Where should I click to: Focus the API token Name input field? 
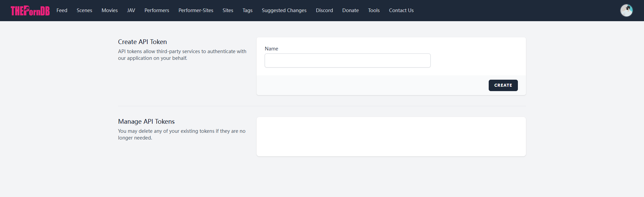point(347,61)
